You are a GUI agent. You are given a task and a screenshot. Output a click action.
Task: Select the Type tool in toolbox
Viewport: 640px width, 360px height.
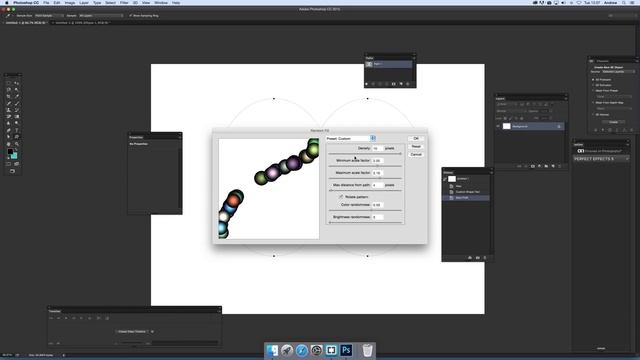(17, 130)
